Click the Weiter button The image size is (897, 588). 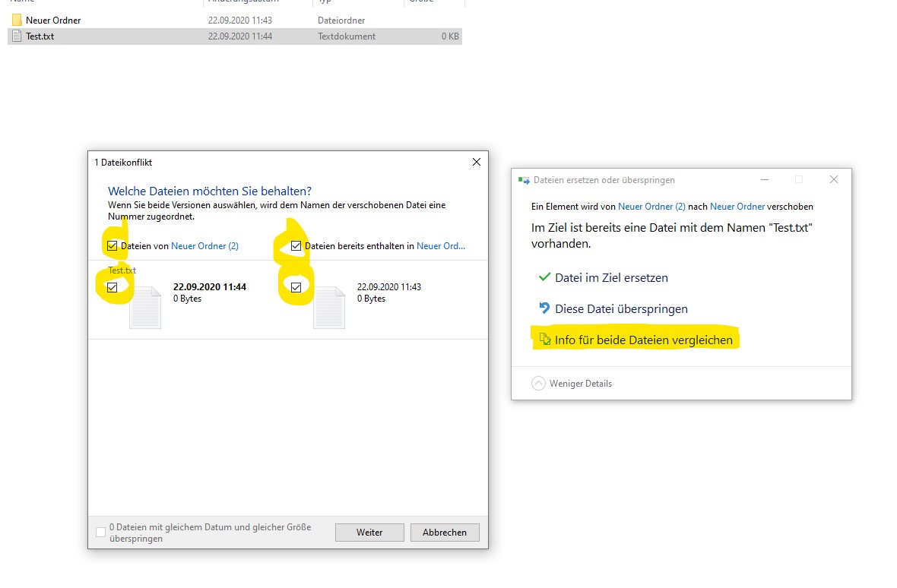[x=369, y=532]
